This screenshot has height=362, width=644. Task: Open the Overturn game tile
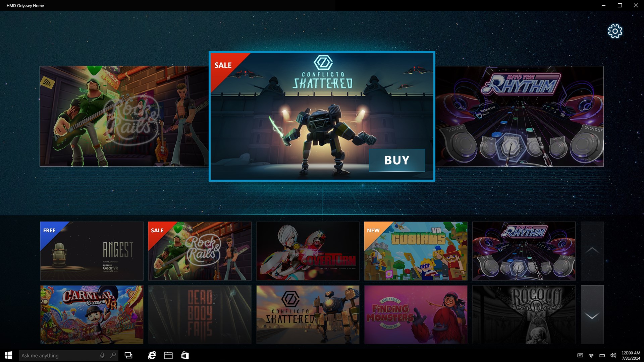[x=308, y=251]
